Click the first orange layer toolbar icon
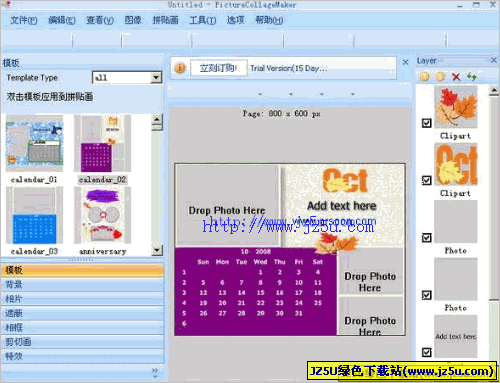Viewport: 500px width, 383px height. tap(425, 77)
